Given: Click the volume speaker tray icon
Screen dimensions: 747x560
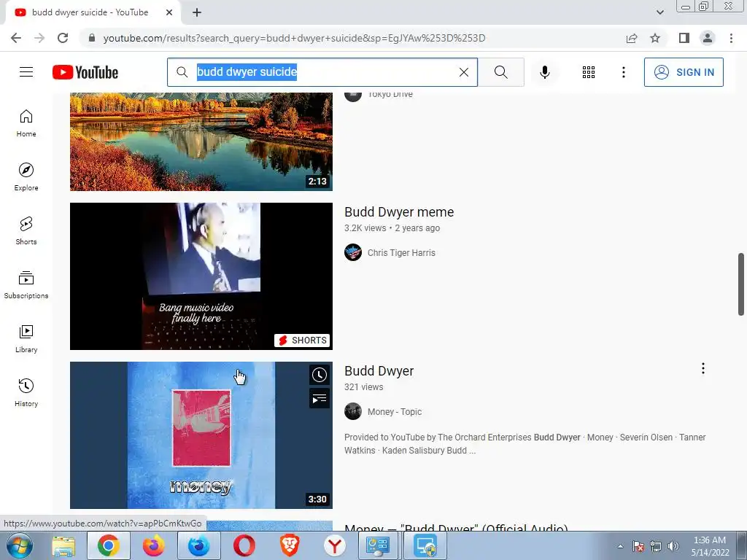Looking at the screenshot, I should tap(673, 546).
